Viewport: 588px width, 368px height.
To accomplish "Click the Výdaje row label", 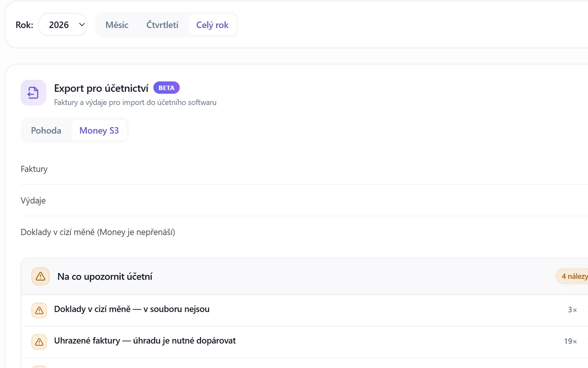I will (33, 201).
